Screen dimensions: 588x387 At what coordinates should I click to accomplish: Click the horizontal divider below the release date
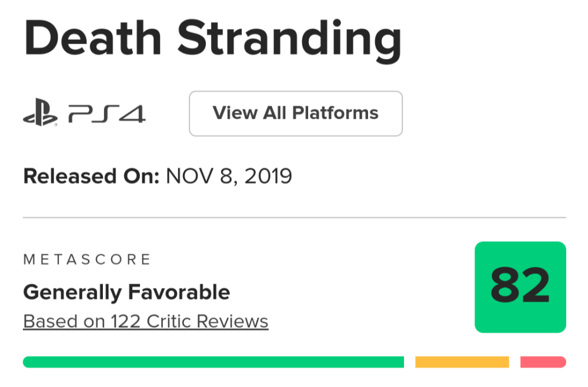pyautogui.click(x=294, y=217)
